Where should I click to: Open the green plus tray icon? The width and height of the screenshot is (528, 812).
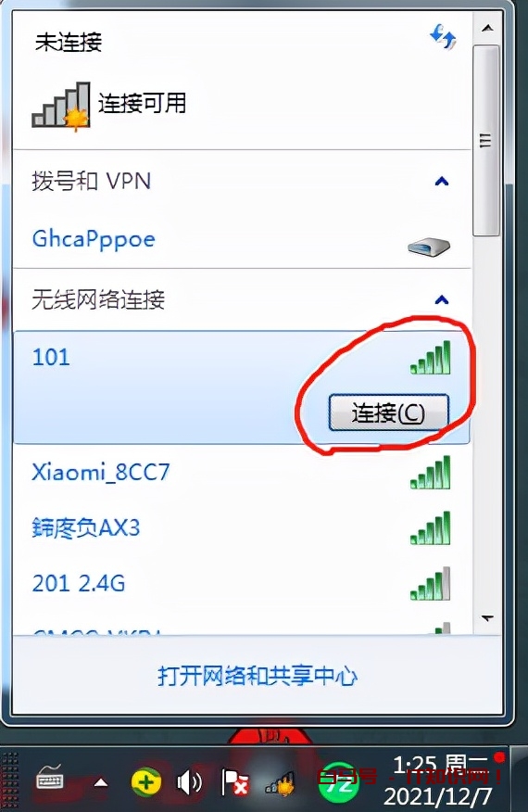(146, 782)
